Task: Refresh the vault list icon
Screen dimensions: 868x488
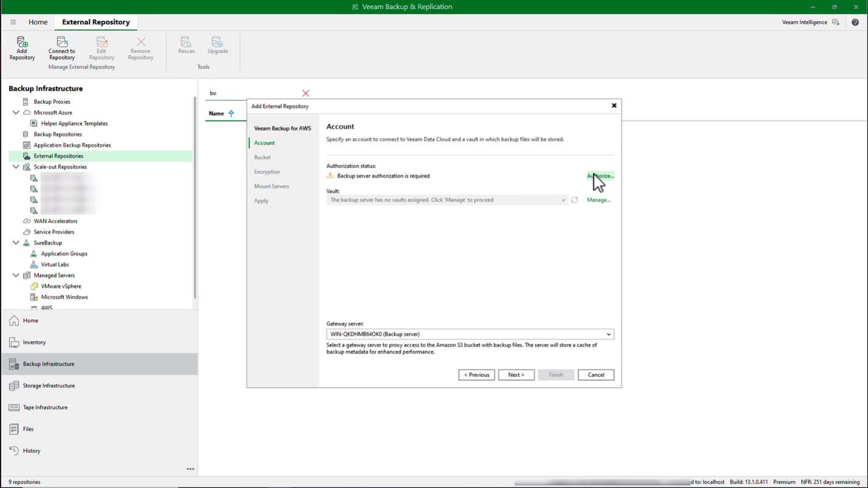Action: pyautogui.click(x=574, y=200)
